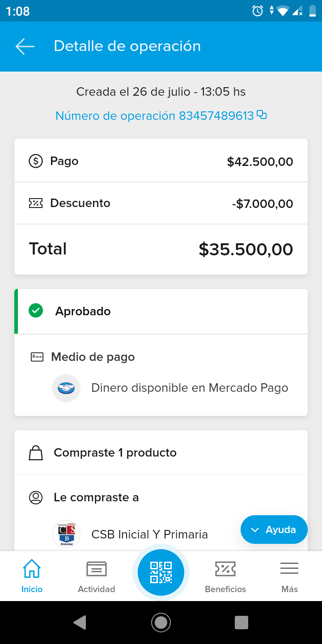Open the QR code scanner button
This screenshot has width=322, height=644.
pyautogui.click(x=161, y=572)
